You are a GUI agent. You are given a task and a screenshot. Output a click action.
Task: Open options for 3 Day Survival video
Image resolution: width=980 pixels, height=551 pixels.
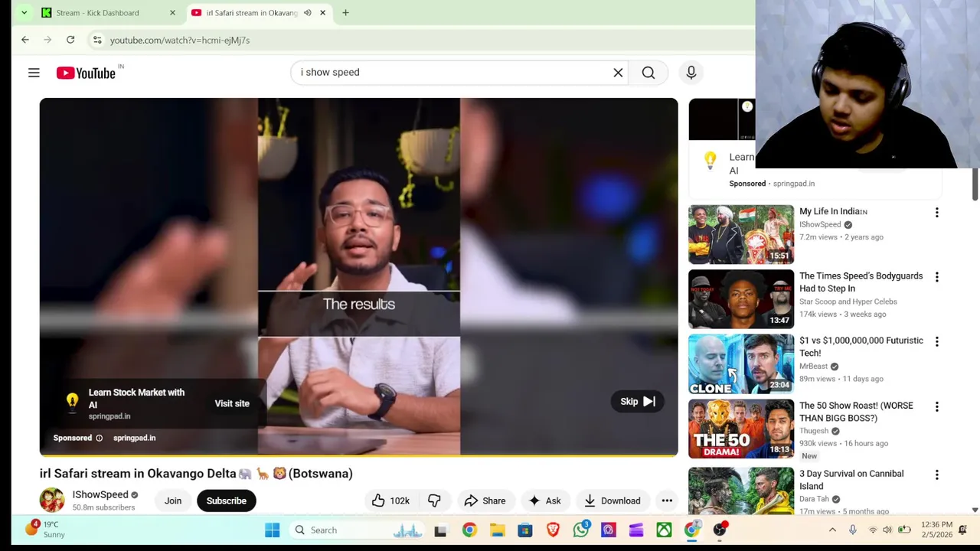[936, 475]
